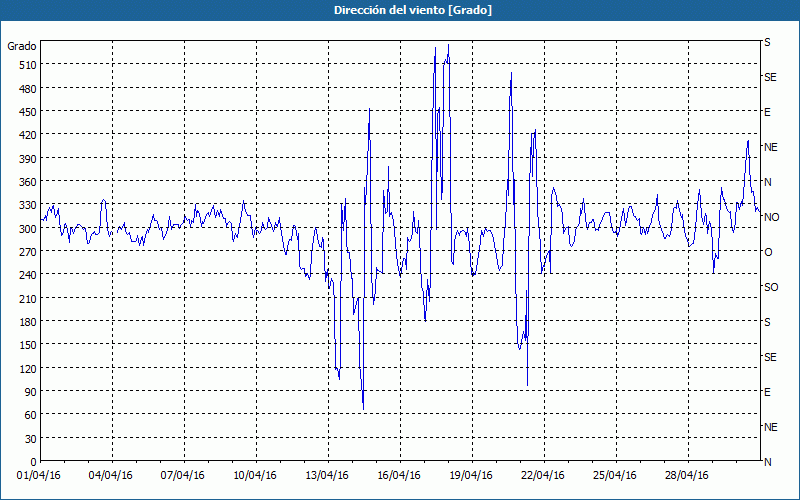
Task: Select the 'Grado' axis unit label
Action: pyautogui.click(x=22, y=46)
